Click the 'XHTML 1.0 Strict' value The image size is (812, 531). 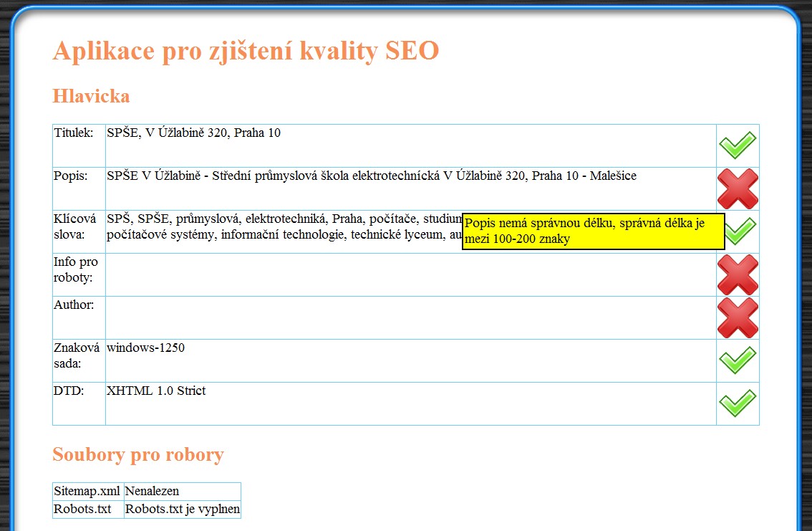tap(156, 391)
